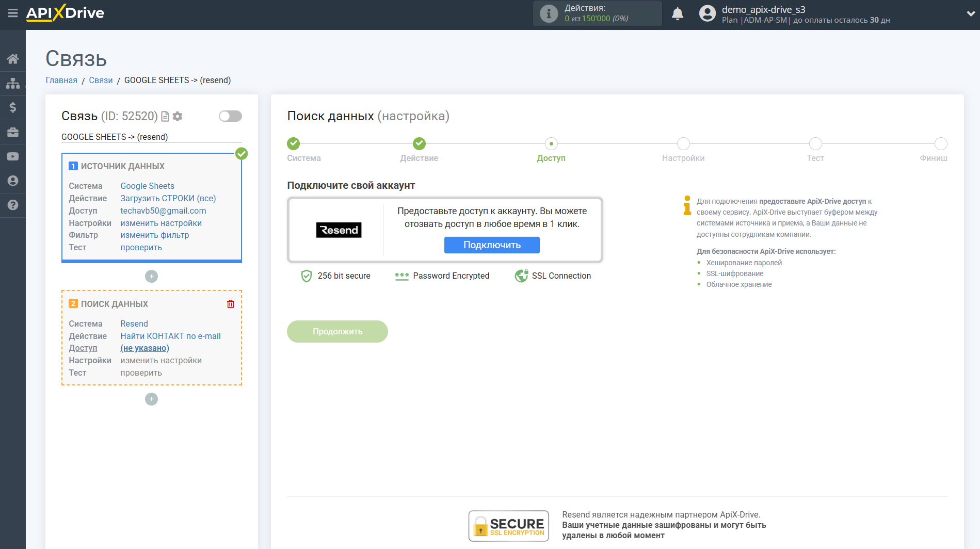
Task: Go to the Система step in the wizard
Action: pos(293,143)
